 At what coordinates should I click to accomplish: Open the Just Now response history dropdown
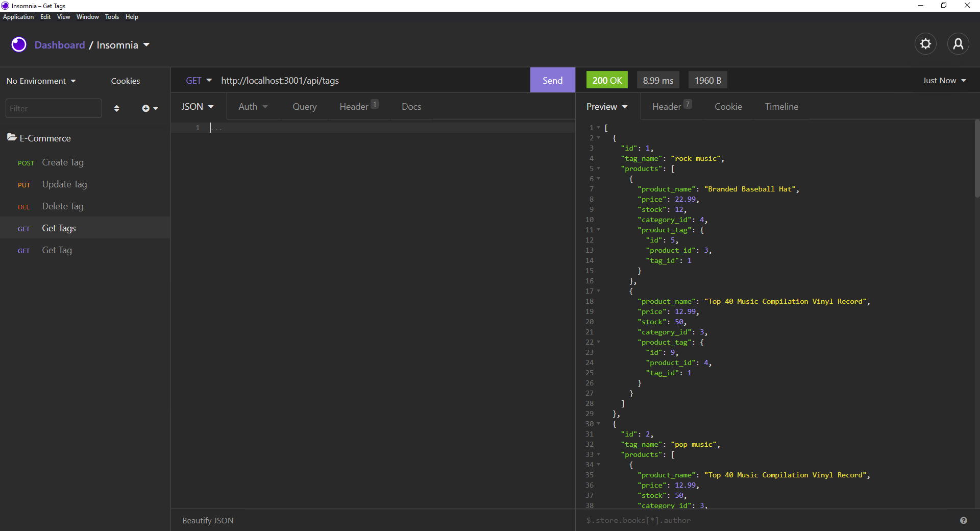tap(944, 80)
